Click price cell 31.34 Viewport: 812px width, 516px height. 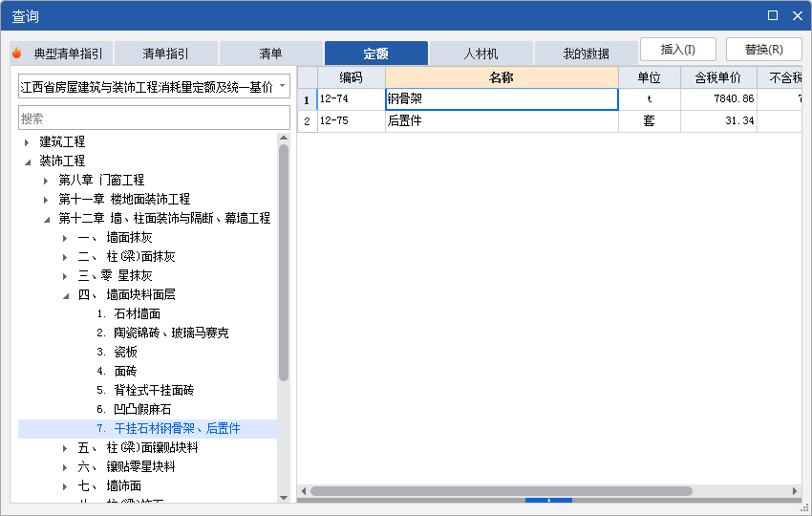point(718,121)
